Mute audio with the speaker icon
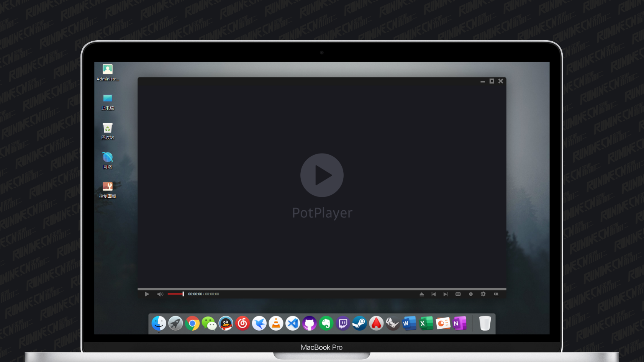 pyautogui.click(x=160, y=294)
